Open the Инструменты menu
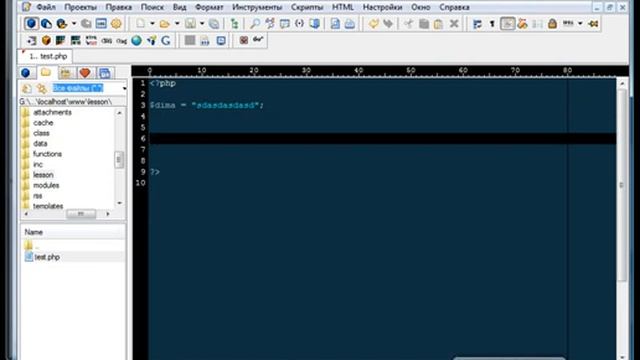 click(x=257, y=7)
